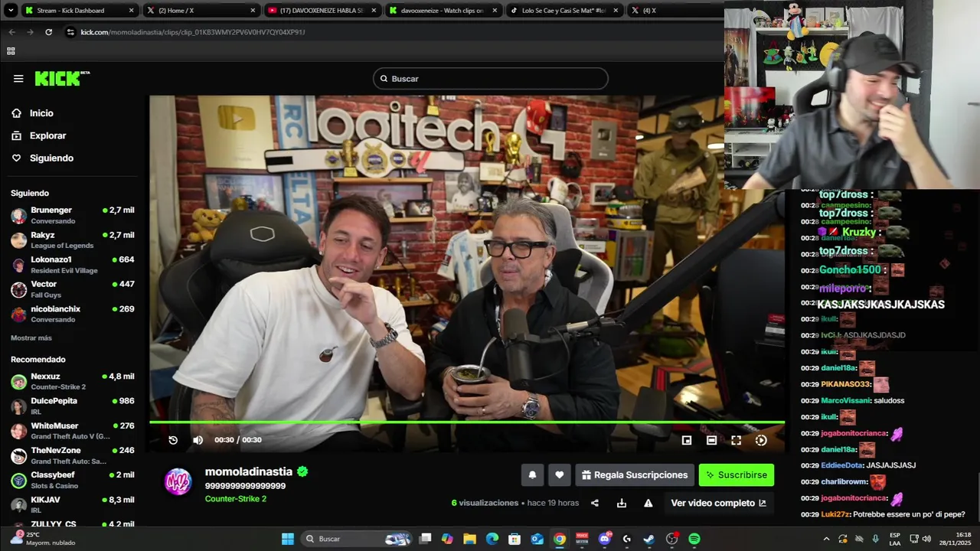Open Windows Start menu
The height and width of the screenshot is (551, 980).
288,539
